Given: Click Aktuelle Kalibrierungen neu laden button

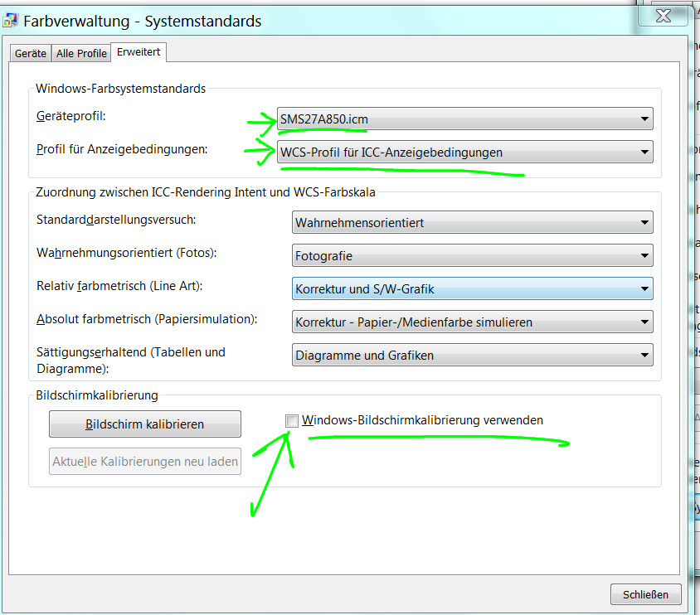Looking at the screenshot, I should click(x=145, y=462).
